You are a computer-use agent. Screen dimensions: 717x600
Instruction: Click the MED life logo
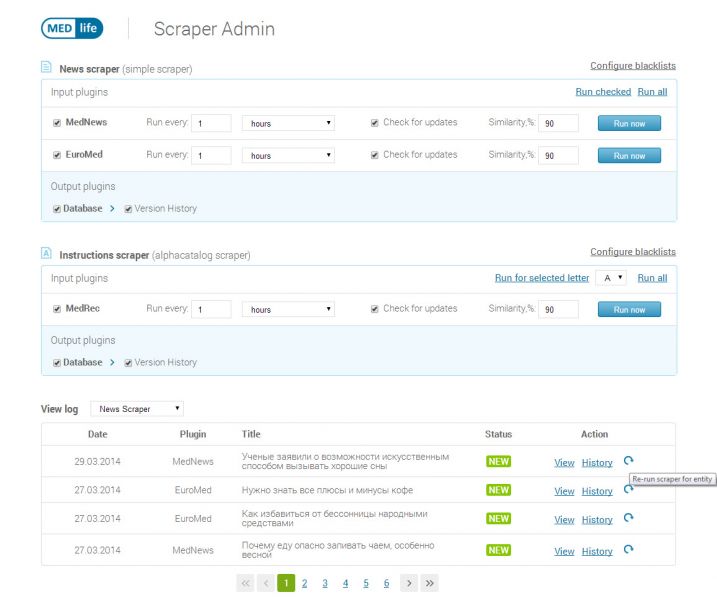coord(72,28)
